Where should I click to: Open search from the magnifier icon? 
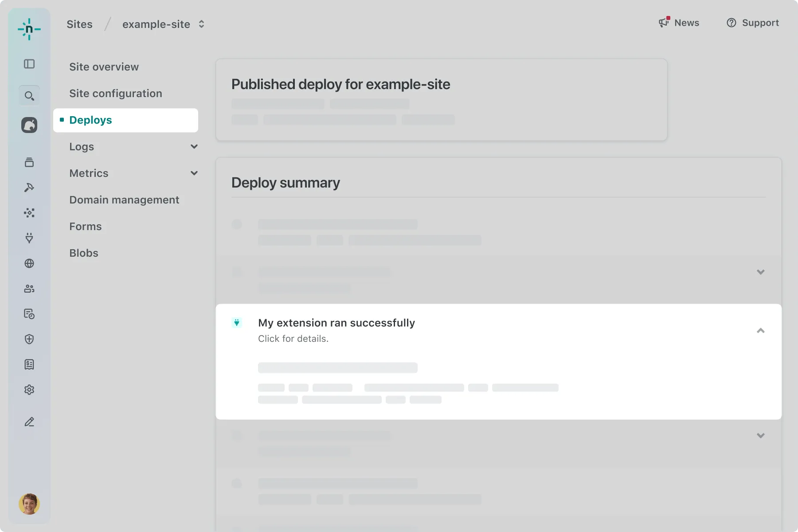point(29,96)
